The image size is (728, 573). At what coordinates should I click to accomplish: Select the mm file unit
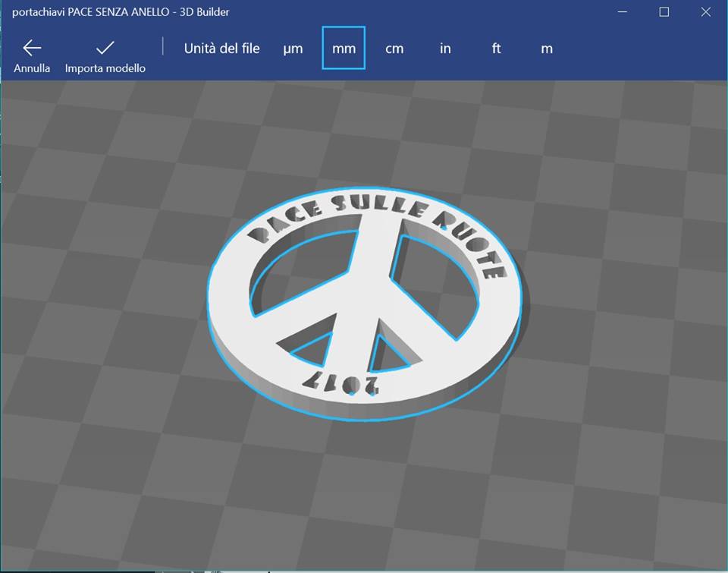click(344, 48)
